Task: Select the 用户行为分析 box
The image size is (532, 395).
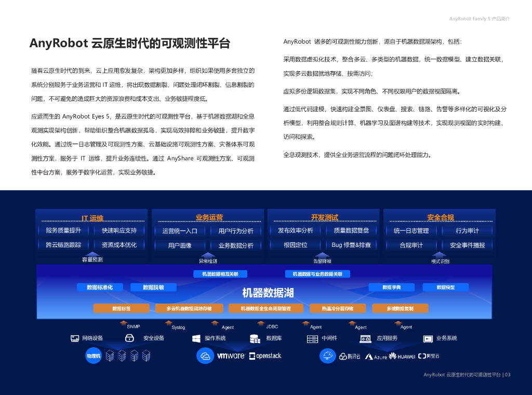Action: coord(236,231)
